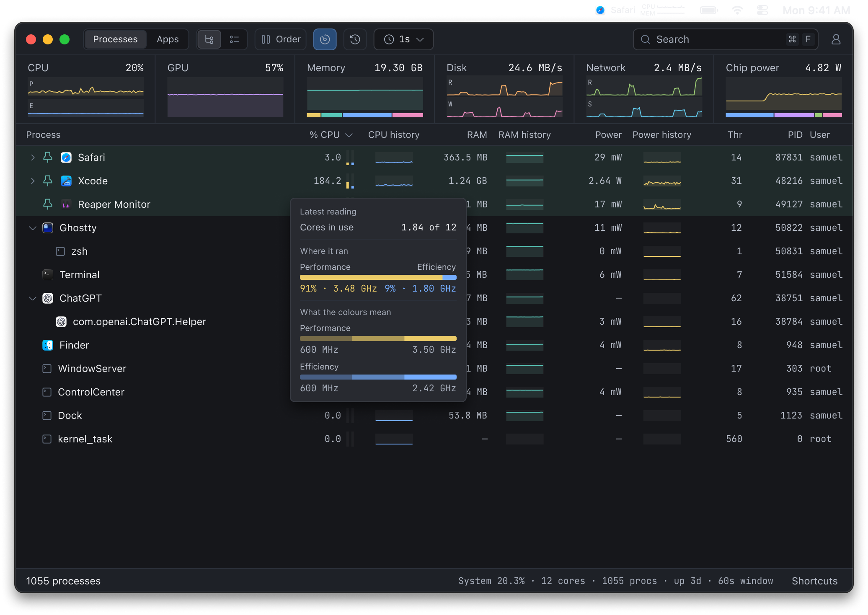The width and height of the screenshot is (868, 615).
Task: Sort by the PID column header
Action: (795, 135)
